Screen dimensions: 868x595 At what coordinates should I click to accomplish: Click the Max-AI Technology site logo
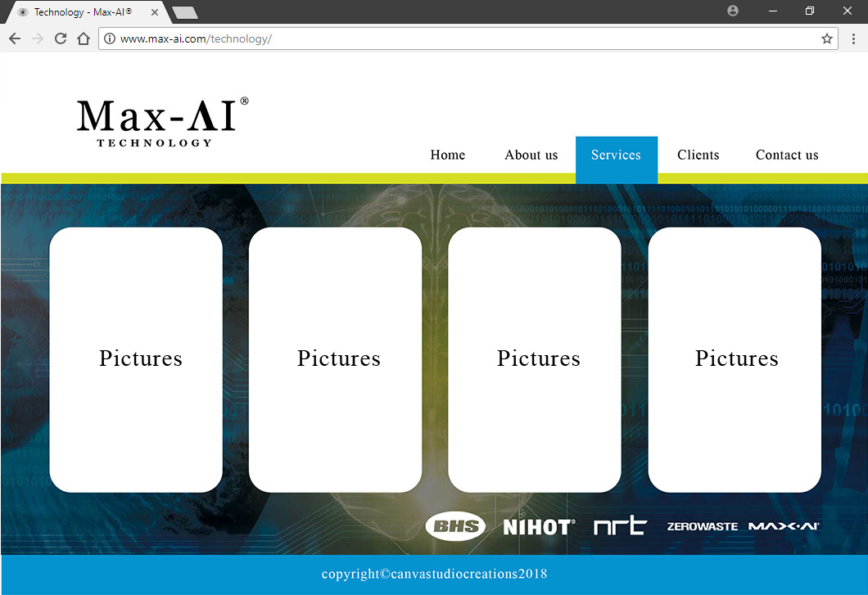click(159, 120)
